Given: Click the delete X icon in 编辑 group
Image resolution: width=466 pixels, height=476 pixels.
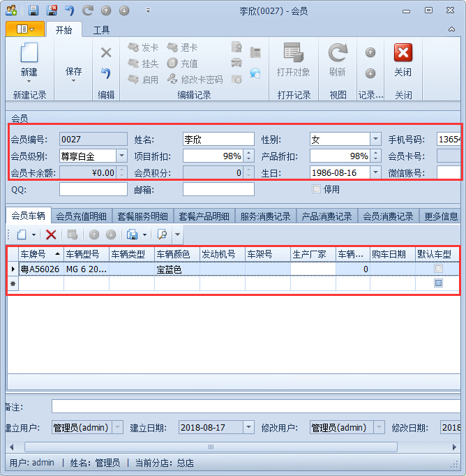Looking at the screenshot, I should (x=106, y=52).
